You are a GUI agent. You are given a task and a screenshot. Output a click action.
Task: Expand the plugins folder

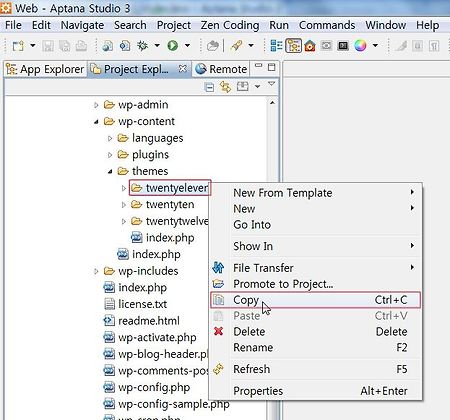tap(110, 155)
